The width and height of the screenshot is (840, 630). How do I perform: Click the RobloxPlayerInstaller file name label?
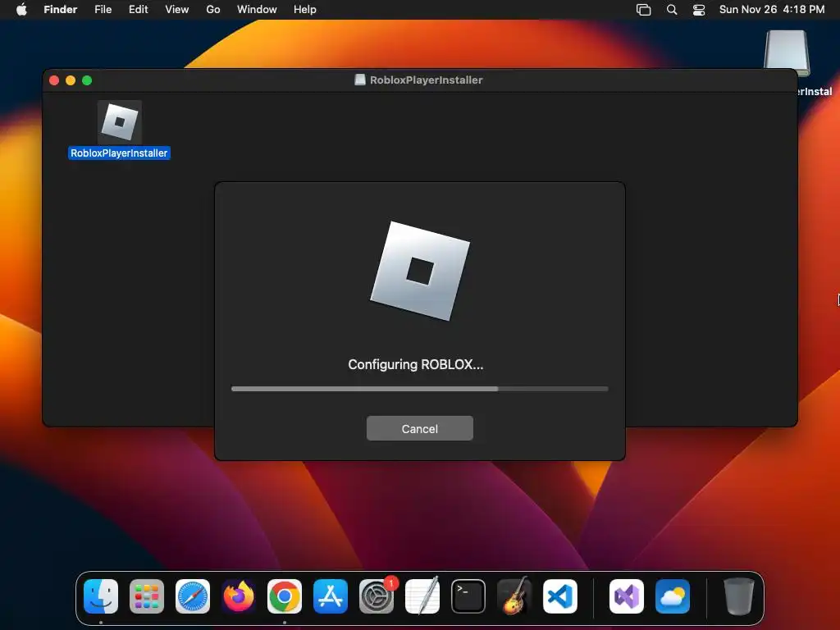[119, 153]
